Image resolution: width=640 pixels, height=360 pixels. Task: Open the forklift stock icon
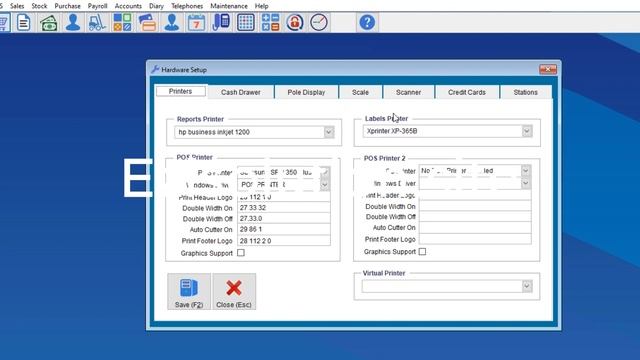pos(98,22)
